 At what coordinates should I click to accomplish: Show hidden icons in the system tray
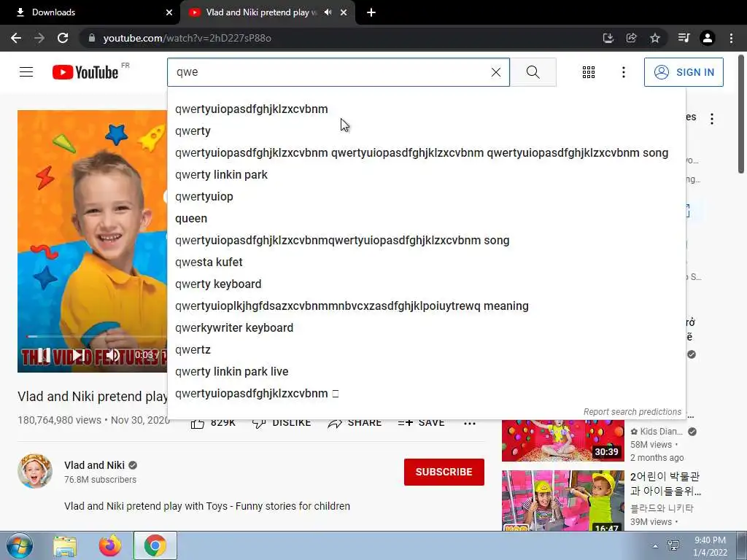click(x=655, y=546)
